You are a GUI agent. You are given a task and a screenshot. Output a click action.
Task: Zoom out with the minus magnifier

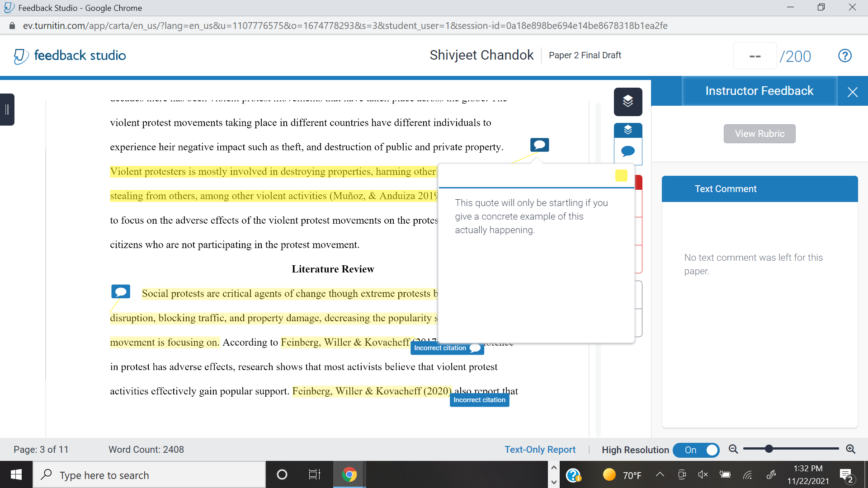(733, 449)
